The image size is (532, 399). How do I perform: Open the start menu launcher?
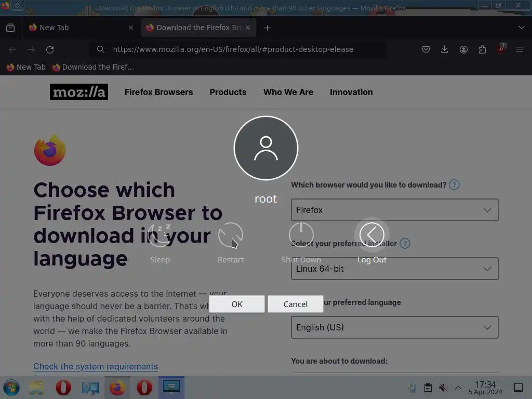tap(11, 388)
